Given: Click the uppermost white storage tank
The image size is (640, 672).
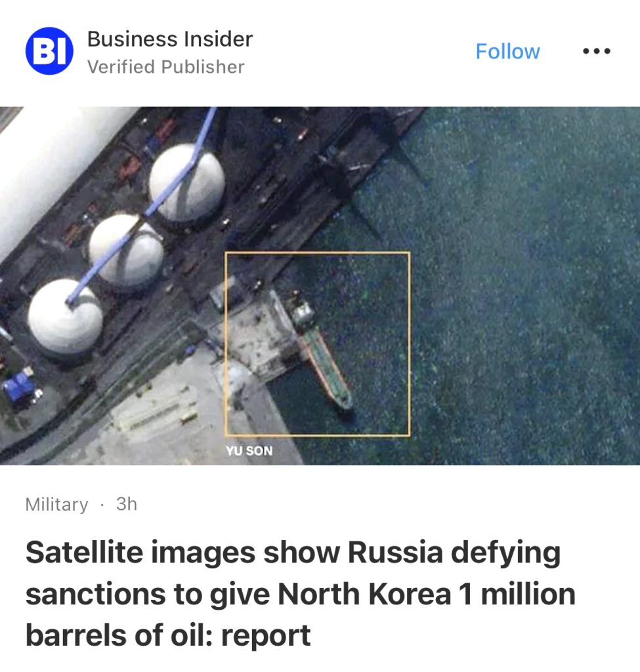Looking at the screenshot, I should [x=186, y=182].
